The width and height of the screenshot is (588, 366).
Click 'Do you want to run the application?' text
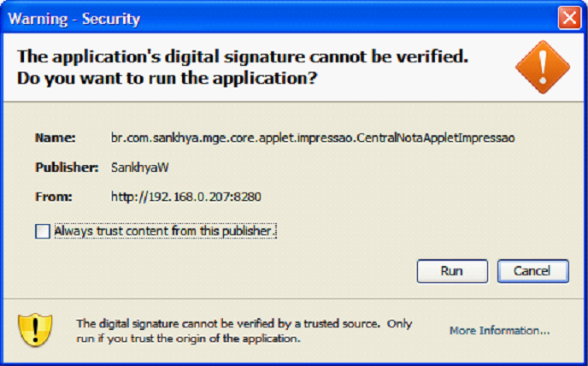[168, 79]
